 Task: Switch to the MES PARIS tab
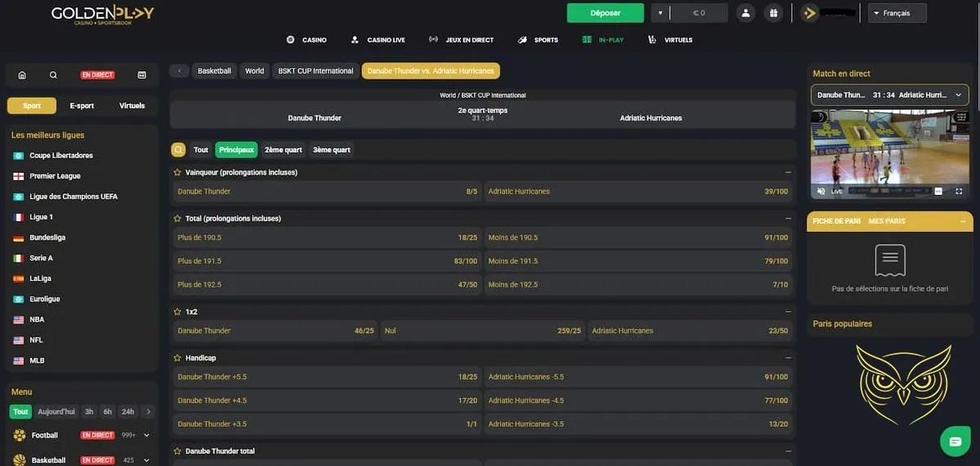click(887, 221)
